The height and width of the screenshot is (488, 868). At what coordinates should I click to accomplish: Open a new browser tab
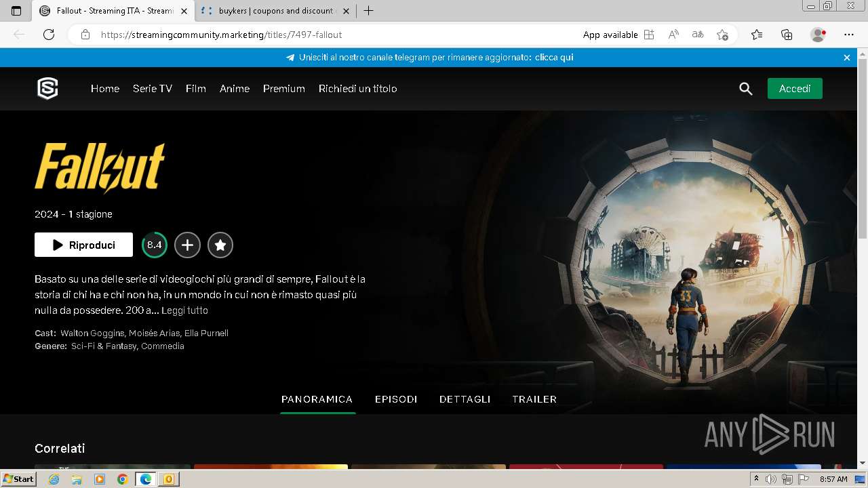(369, 11)
